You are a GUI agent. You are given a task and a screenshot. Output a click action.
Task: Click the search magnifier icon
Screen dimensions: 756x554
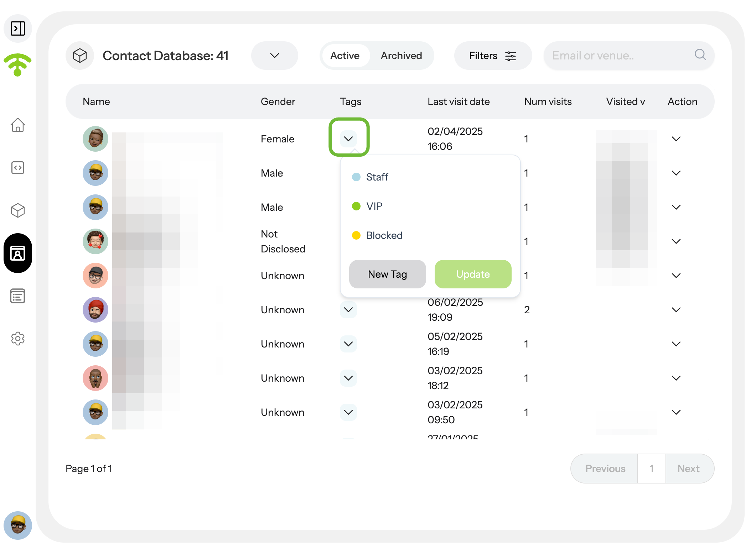pos(700,55)
